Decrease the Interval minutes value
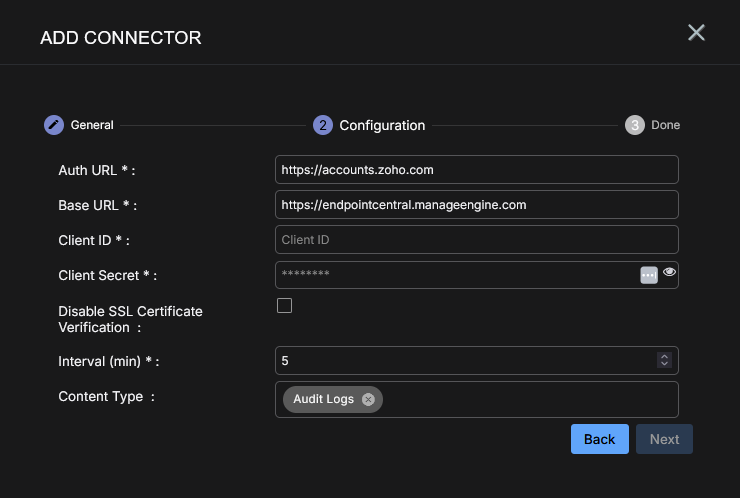 [x=663, y=364]
